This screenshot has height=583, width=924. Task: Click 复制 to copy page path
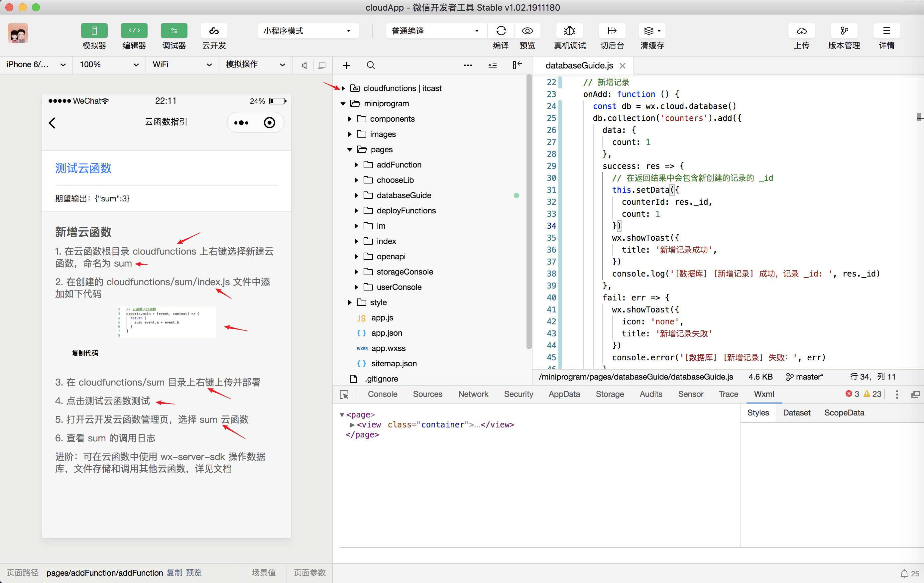click(174, 573)
